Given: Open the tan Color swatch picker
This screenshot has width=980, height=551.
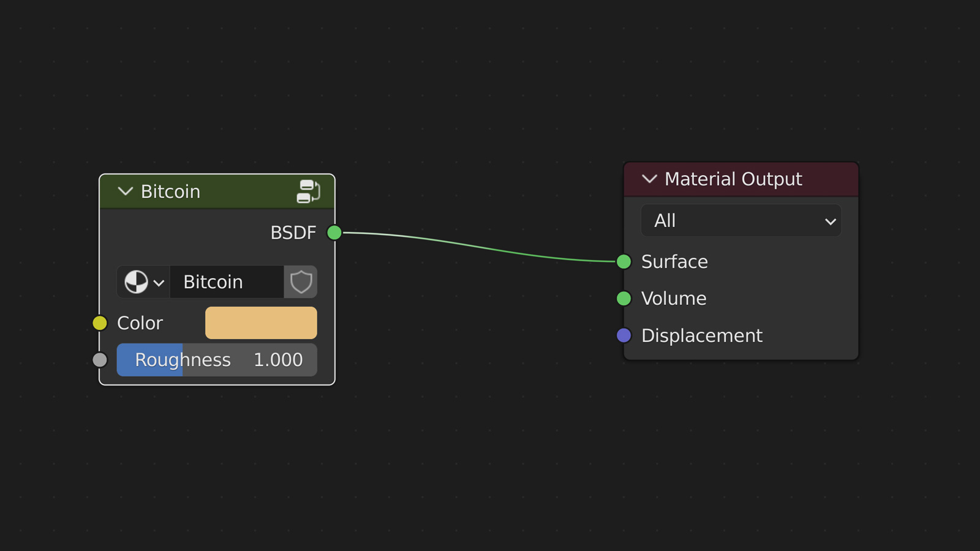Looking at the screenshot, I should point(261,323).
